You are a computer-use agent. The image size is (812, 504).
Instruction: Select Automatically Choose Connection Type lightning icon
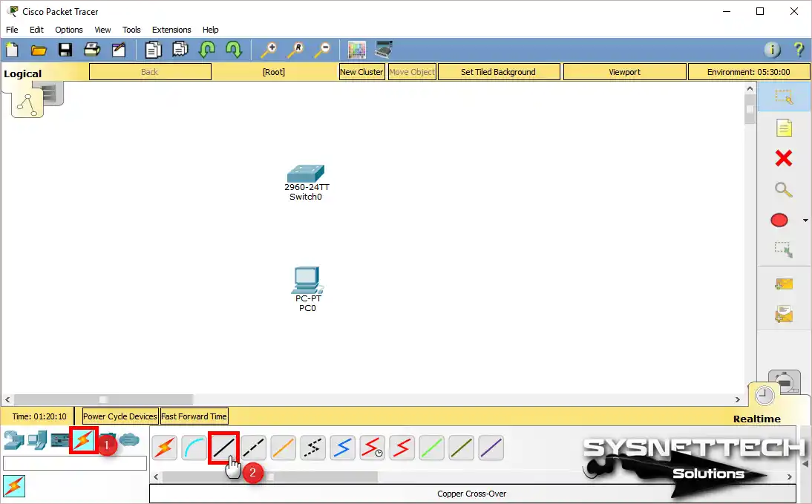tap(165, 448)
